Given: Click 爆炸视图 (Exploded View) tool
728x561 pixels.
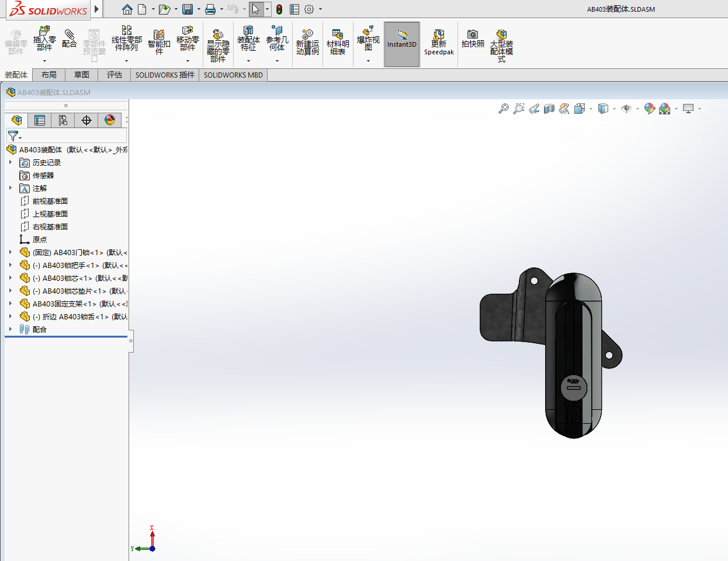Looking at the screenshot, I should pyautogui.click(x=368, y=39).
